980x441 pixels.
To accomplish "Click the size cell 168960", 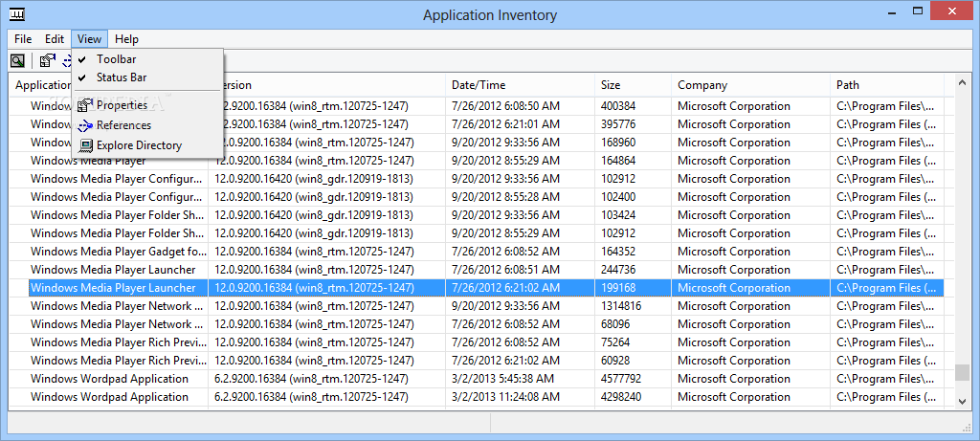I will [x=618, y=143].
